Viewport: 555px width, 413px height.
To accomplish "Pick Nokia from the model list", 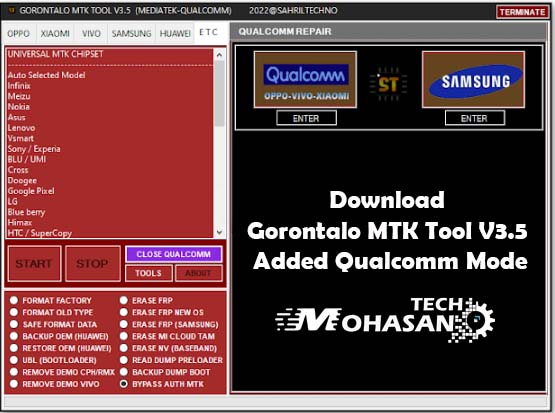I will [x=110, y=107].
